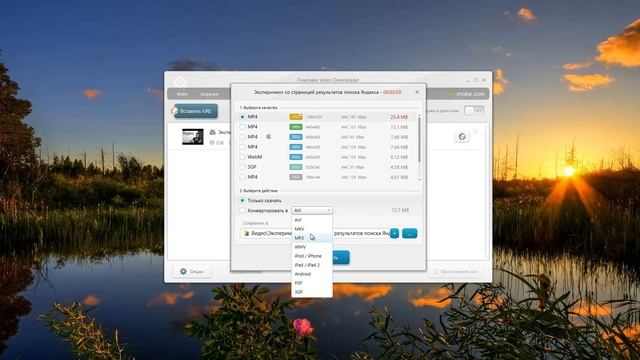Click the quality list vertical scrollbar
Screen dimensions: 640x360
[x=419, y=139]
